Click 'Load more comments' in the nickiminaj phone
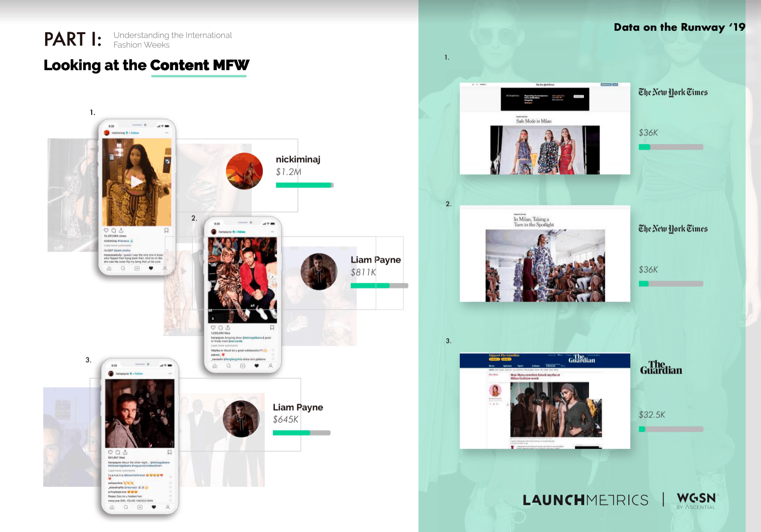 117,245
